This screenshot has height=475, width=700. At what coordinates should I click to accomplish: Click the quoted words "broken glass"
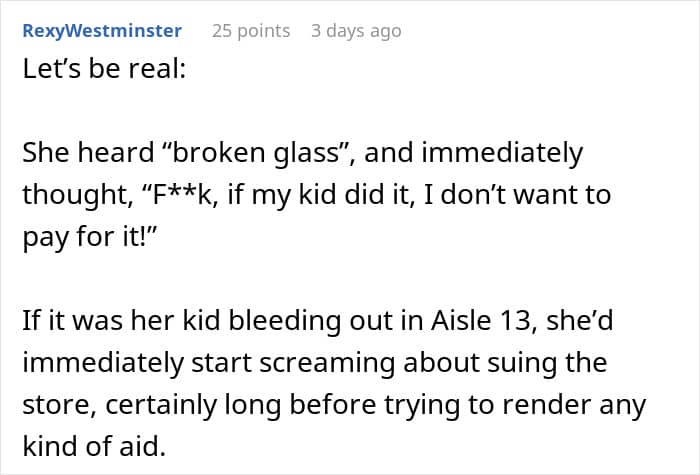(246, 153)
